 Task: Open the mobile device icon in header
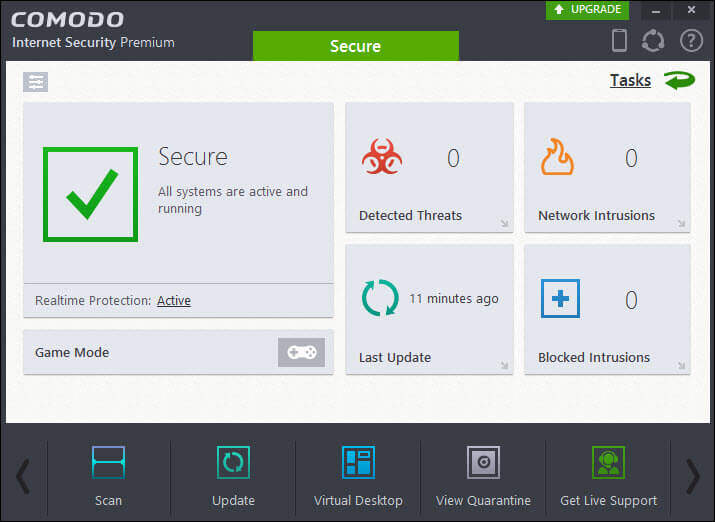[619, 40]
